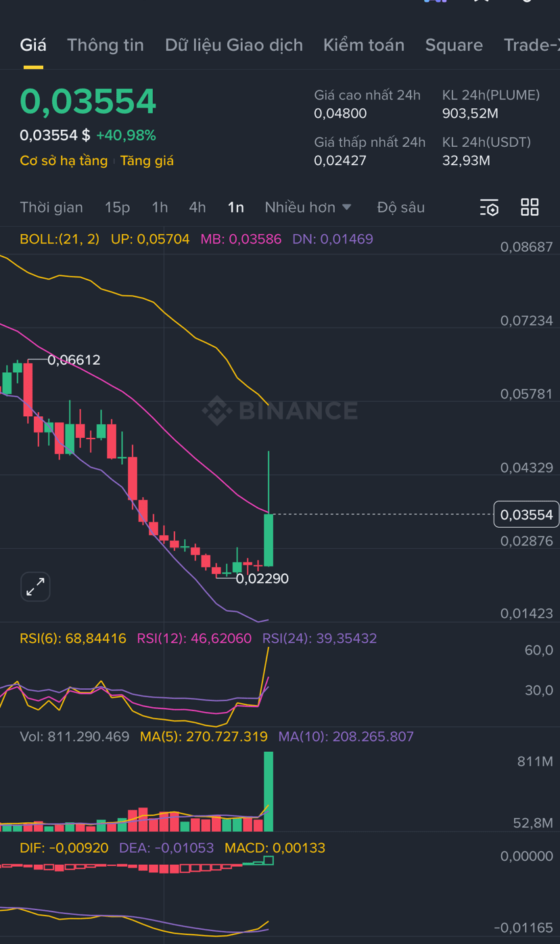Click the 60,0 RSI axis label
This screenshot has width=560, height=944.
tap(539, 650)
